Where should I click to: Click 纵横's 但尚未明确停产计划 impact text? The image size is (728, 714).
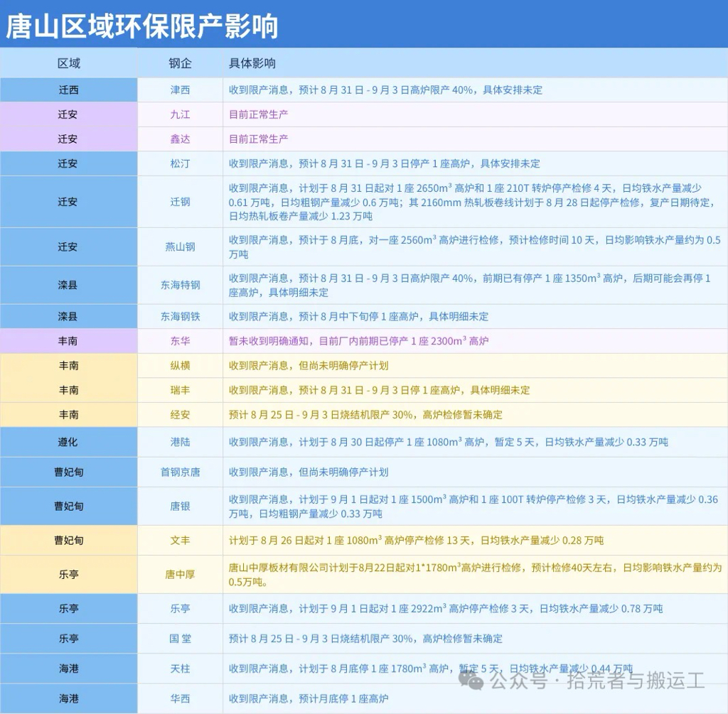coord(309,366)
